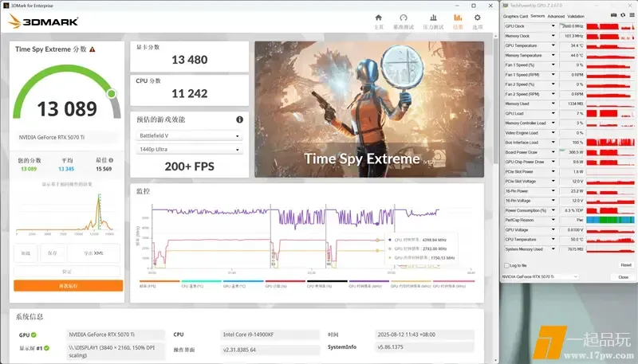Click the GPU-Z app icon in title bar

506,6
